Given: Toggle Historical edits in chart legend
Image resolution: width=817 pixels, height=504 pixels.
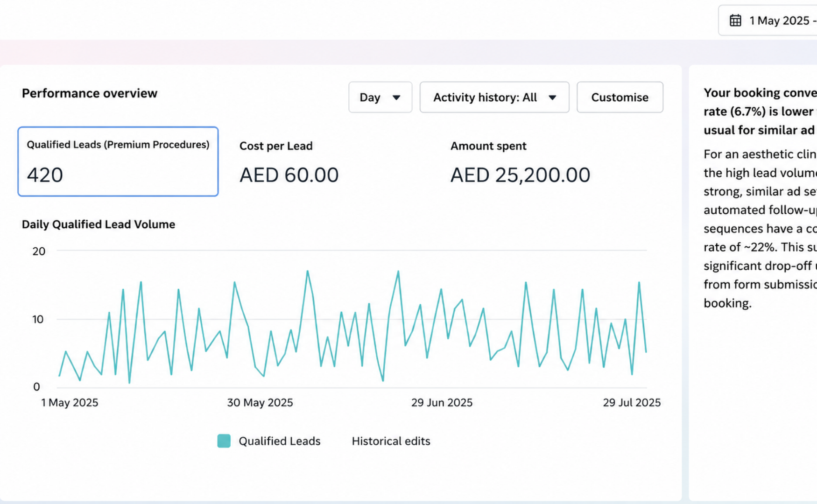Looking at the screenshot, I should click(391, 441).
